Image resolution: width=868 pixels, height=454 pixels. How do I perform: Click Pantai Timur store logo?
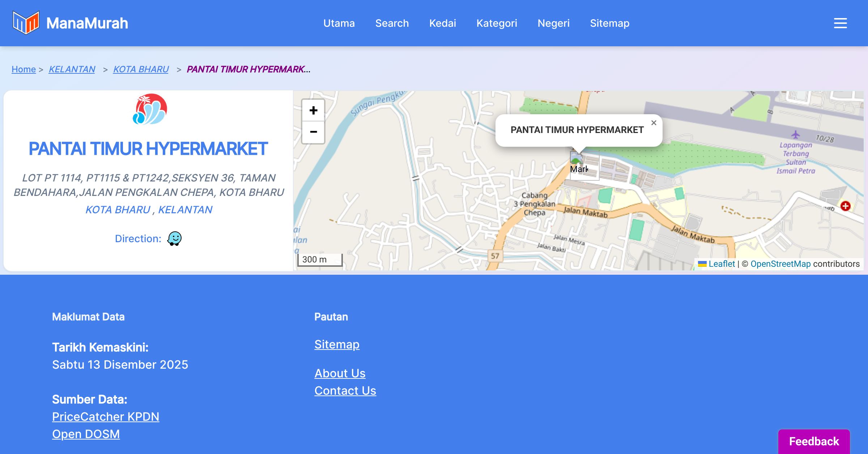coord(150,109)
